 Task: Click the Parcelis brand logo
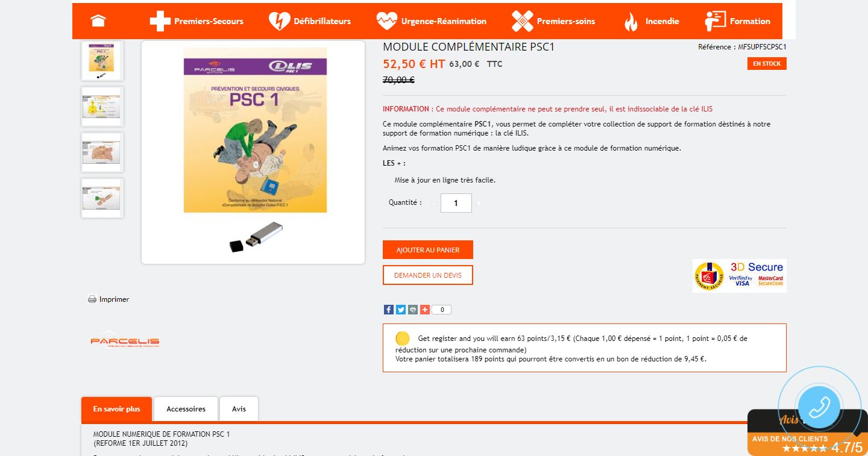click(x=125, y=342)
